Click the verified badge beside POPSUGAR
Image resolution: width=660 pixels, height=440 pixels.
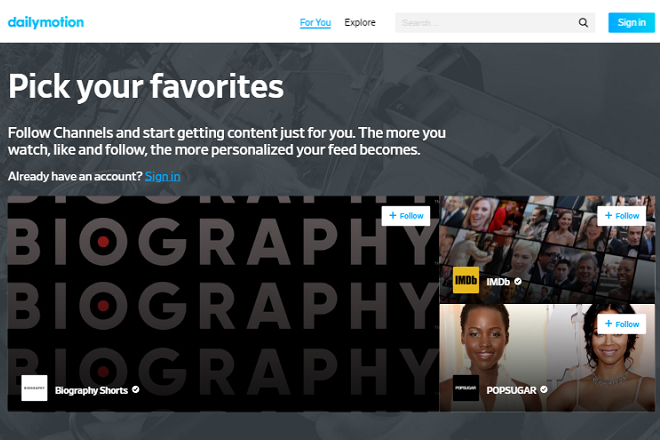click(544, 390)
